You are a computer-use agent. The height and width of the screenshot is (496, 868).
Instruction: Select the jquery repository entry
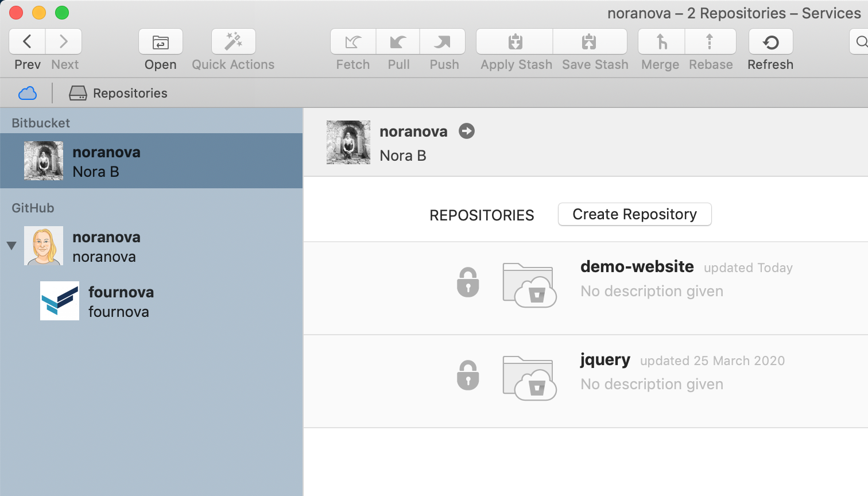pyautogui.click(x=606, y=359)
